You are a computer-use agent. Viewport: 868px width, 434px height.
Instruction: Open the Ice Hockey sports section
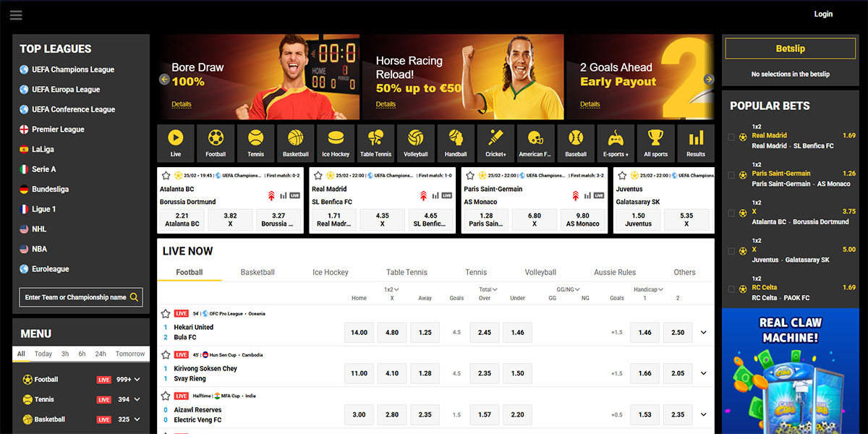coord(335,142)
